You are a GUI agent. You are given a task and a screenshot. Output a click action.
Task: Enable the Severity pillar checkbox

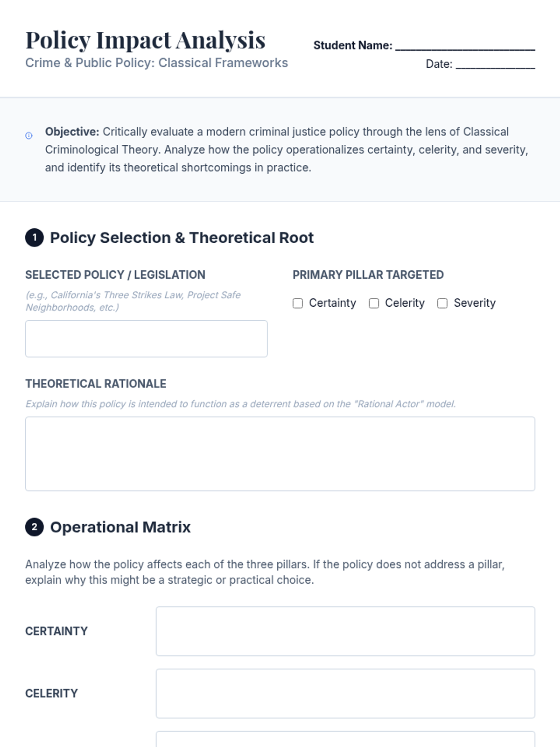[442, 303]
